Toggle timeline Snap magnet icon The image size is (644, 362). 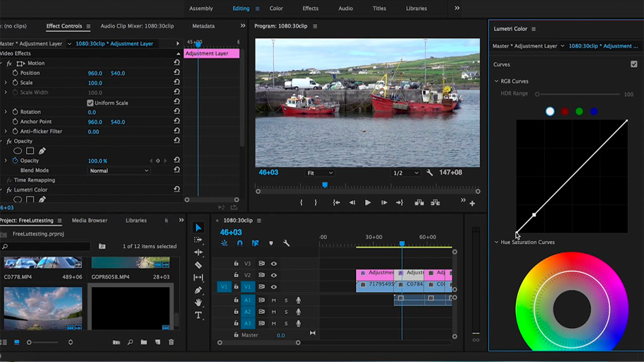[240, 243]
